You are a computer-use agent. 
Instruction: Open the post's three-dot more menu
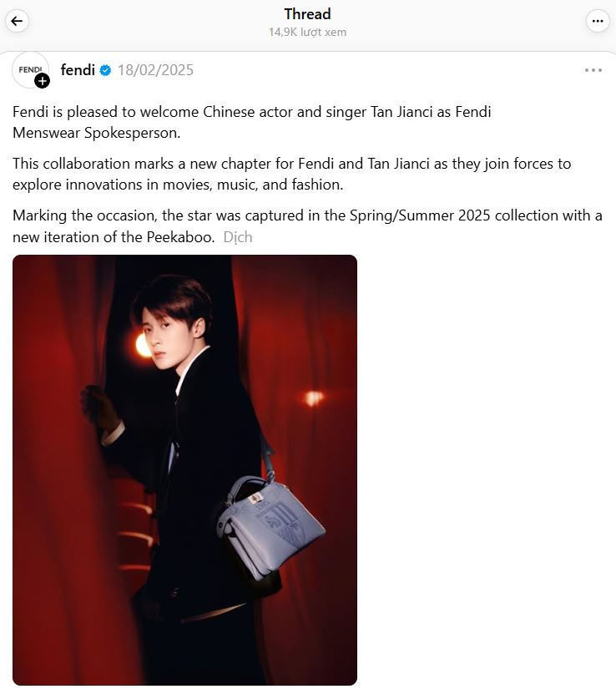(593, 70)
